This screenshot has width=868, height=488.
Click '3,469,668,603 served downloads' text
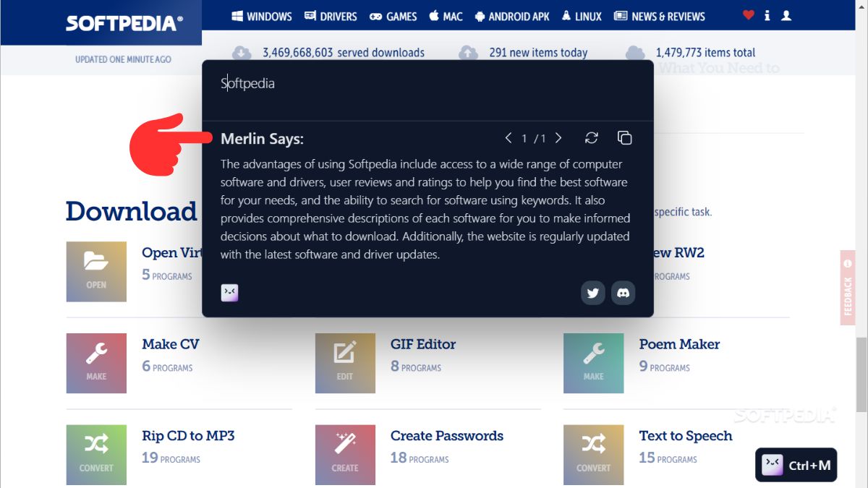(344, 53)
